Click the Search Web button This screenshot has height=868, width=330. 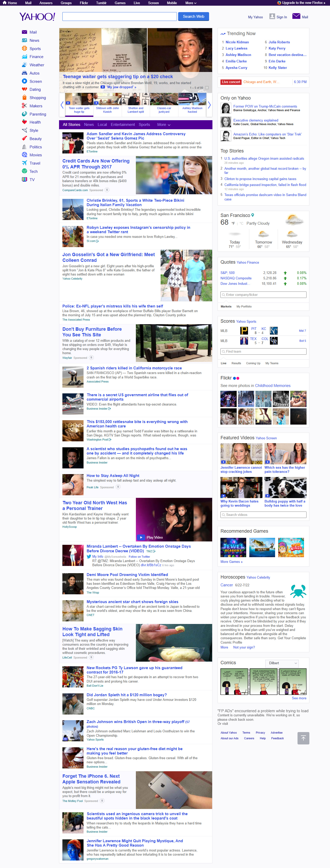[193, 17]
